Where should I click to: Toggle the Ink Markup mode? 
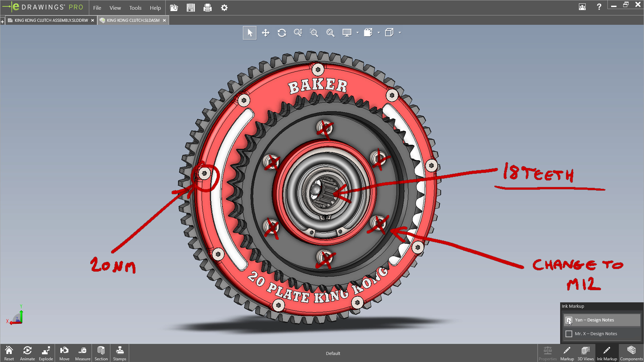pyautogui.click(x=607, y=353)
